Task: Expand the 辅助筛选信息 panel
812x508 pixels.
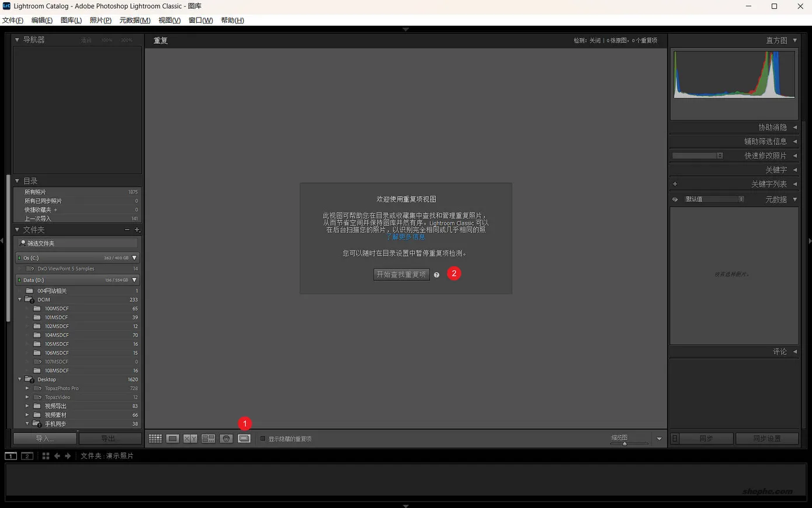Action: pyautogui.click(x=795, y=141)
